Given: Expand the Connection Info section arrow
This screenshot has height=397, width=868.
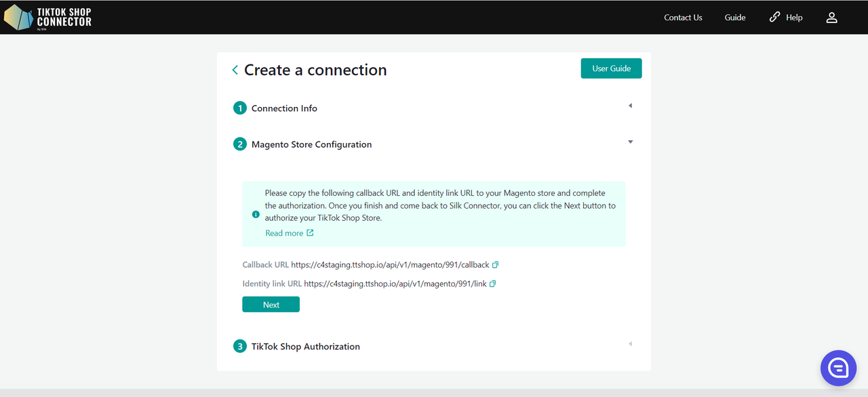Looking at the screenshot, I should pos(630,106).
